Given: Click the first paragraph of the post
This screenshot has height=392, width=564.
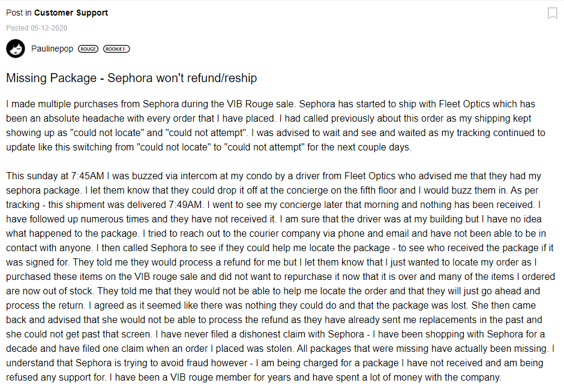Looking at the screenshot, I should [x=270, y=126].
